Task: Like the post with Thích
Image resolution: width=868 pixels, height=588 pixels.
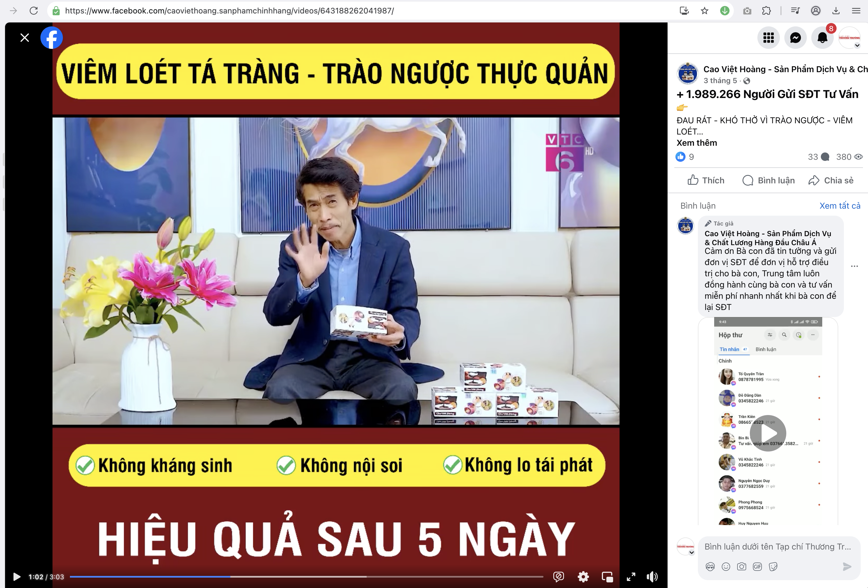Action: click(706, 181)
